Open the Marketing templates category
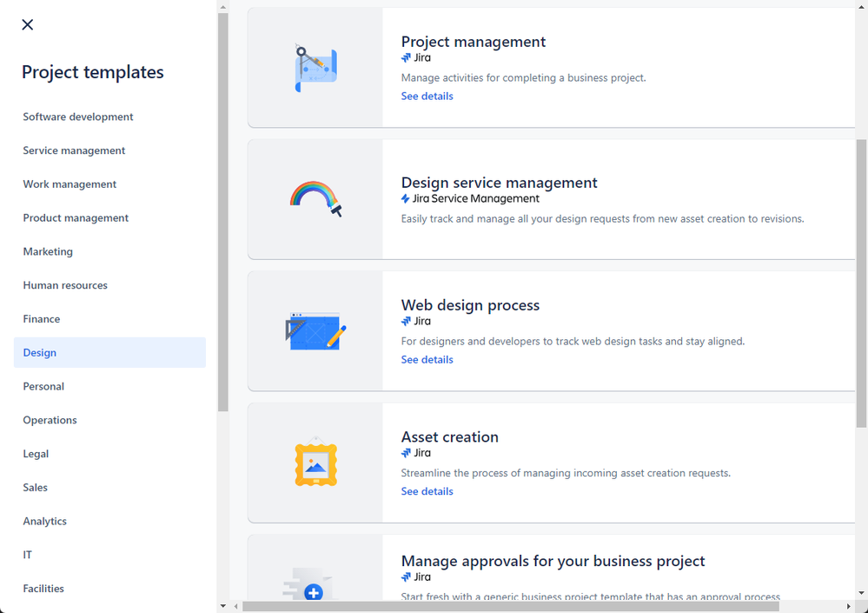Screen dimensions: 868x613 pos(109,252)
